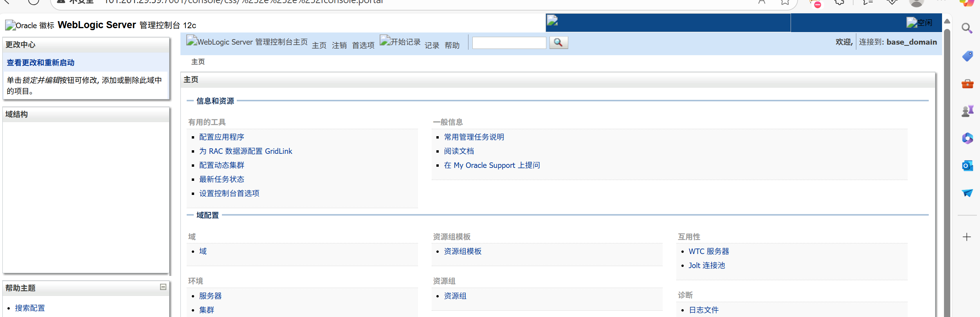Open 常用管理任务说明 link
Viewport: 980px width, 317px height.
(474, 137)
